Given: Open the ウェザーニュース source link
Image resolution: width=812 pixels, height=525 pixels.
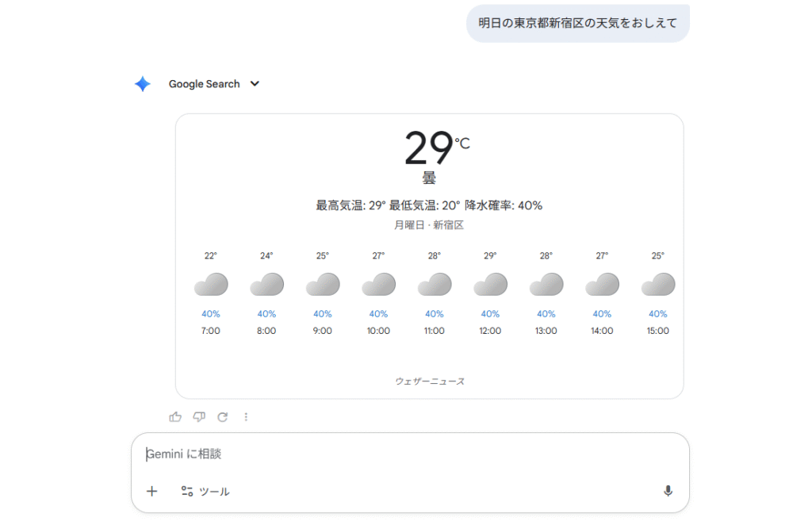Looking at the screenshot, I should [430, 381].
